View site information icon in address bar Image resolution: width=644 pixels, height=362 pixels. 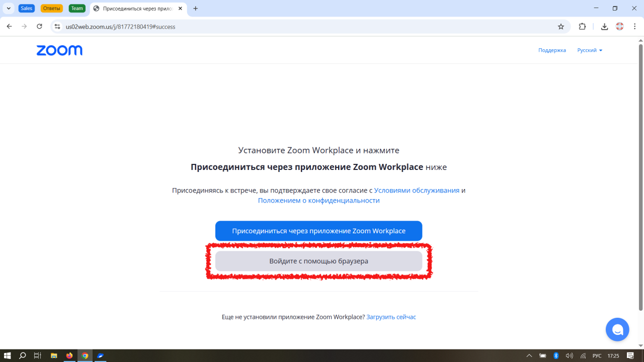point(57,27)
